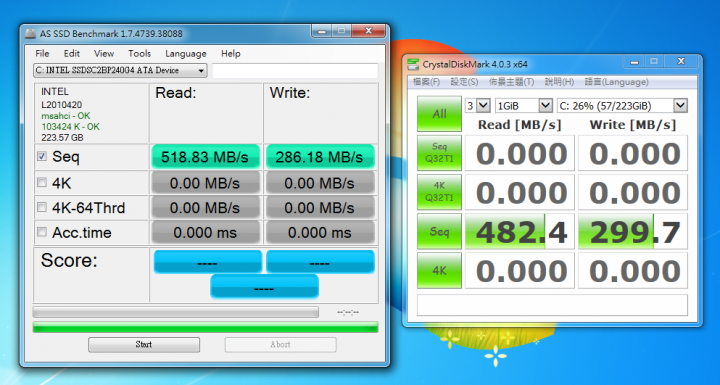Click the CrystalDiskMark title bar app icon

413,64
